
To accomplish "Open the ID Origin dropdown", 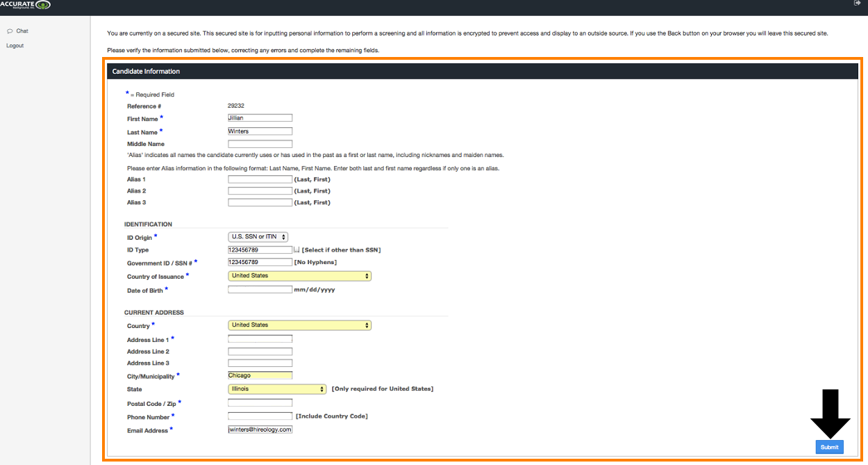I will (258, 237).
